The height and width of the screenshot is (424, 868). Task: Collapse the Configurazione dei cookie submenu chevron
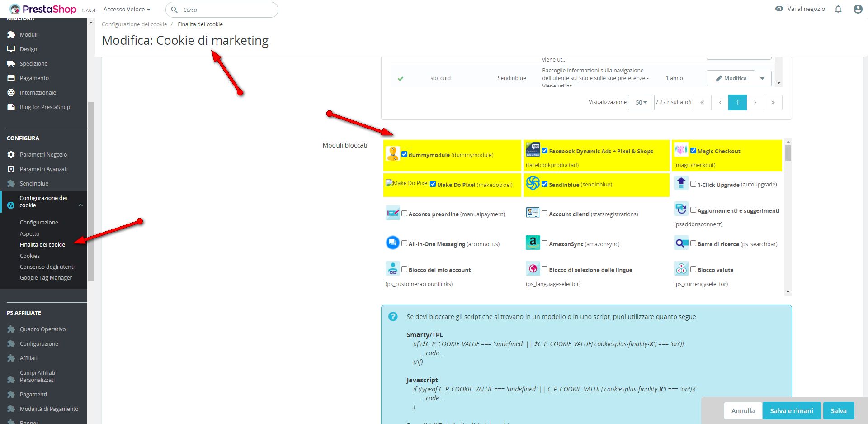coord(80,205)
